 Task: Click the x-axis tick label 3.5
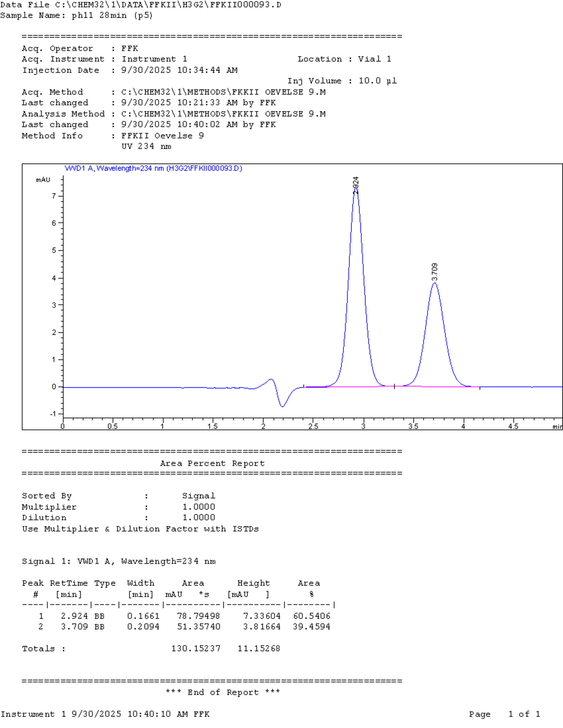tap(413, 427)
